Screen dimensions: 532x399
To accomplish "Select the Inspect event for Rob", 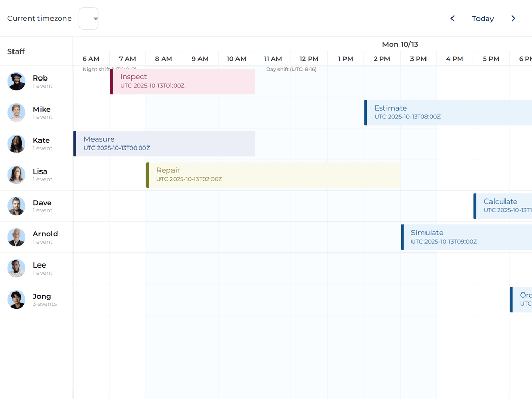I will pyautogui.click(x=182, y=82).
